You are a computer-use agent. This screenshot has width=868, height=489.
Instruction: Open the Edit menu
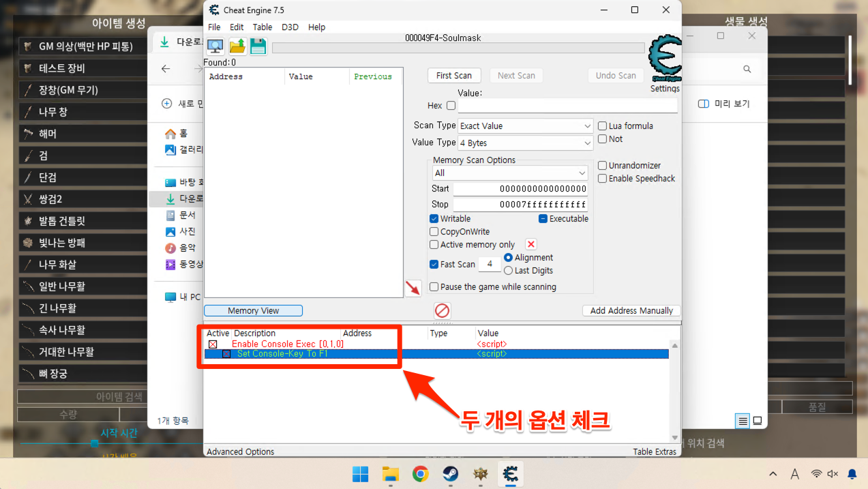coord(237,27)
